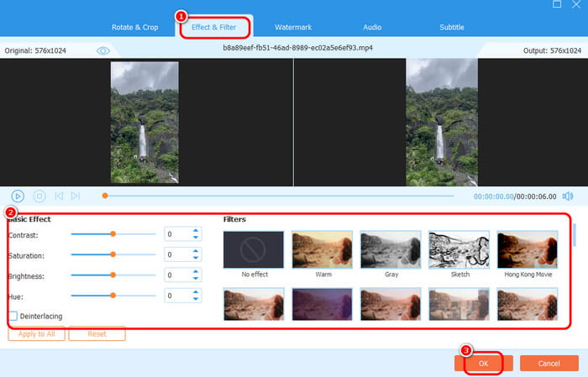Maximize the editor window

point(557,4)
